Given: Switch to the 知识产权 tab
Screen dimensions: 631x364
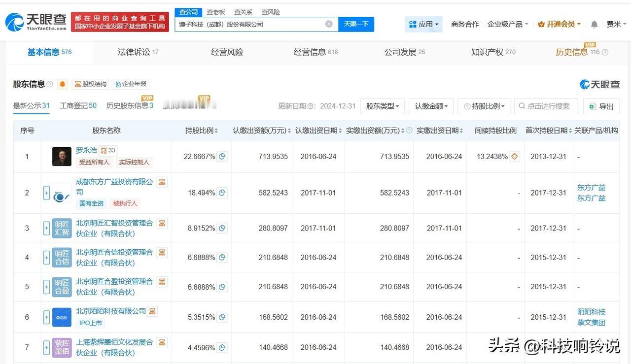Looking at the screenshot, I should (493, 52).
